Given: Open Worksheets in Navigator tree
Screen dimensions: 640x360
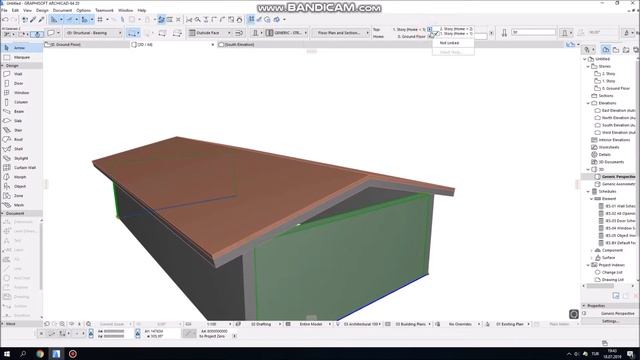Looking at the screenshot, I should tap(609, 147).
